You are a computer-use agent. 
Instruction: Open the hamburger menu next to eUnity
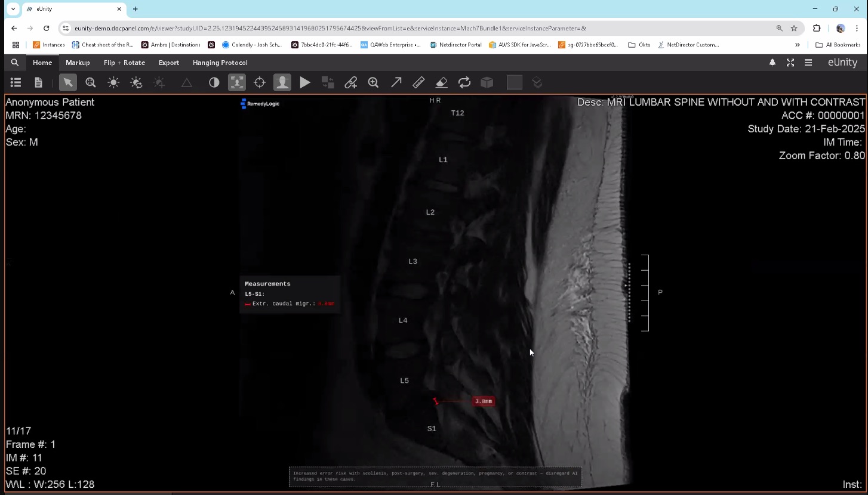point(808,63)
